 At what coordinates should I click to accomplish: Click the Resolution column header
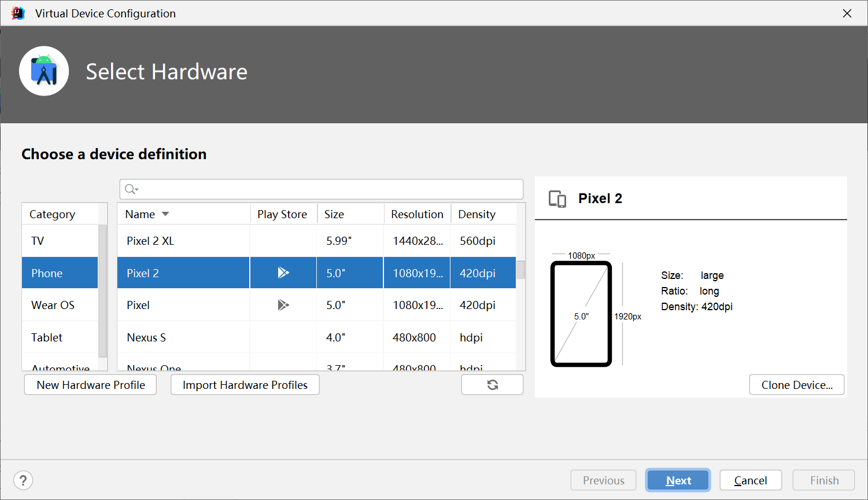point(417,214)
